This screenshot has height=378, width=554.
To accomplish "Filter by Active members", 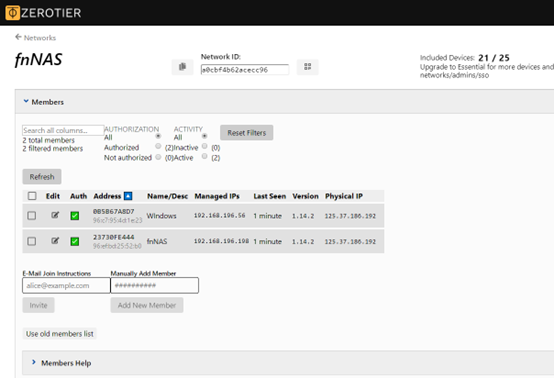I will click(204, 156).
